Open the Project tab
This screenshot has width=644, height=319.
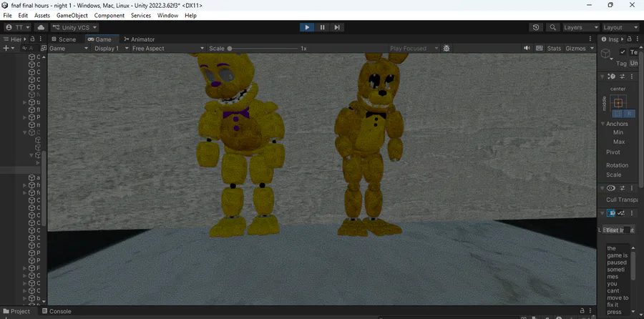click(x=17, y=311)
